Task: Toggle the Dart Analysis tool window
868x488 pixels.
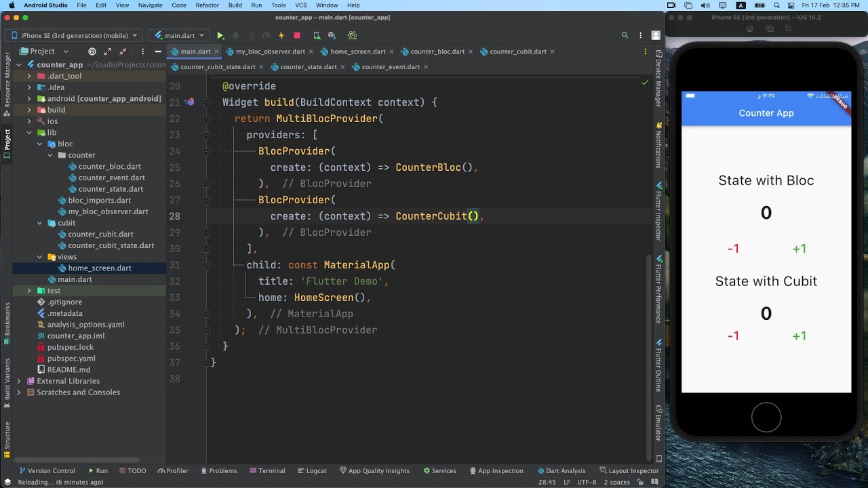Action: (x=561, y=470)
